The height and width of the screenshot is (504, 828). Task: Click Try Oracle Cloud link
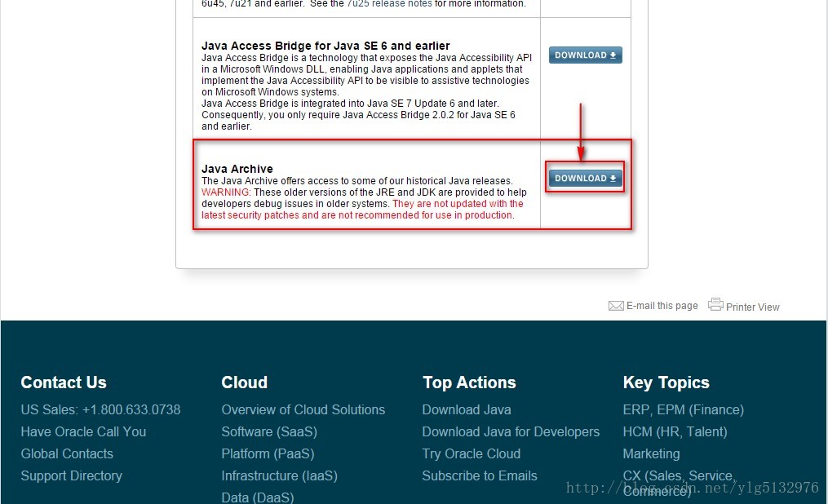(471, 454)
